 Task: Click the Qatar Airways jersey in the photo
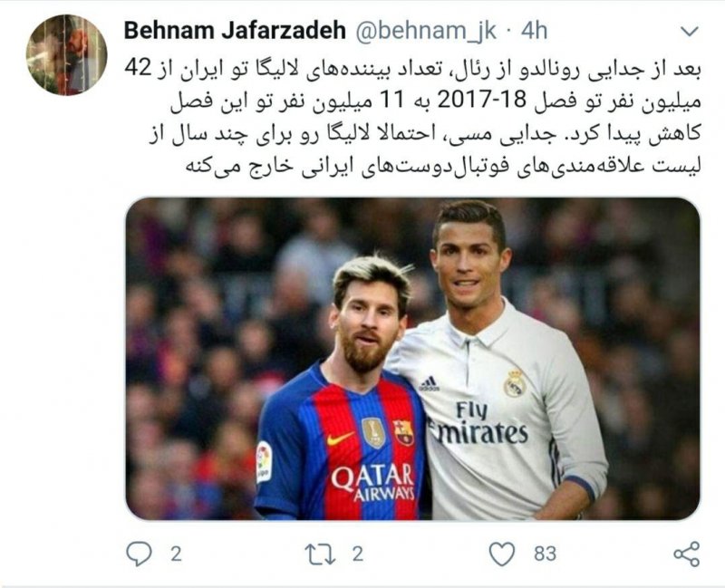[343, 444]
